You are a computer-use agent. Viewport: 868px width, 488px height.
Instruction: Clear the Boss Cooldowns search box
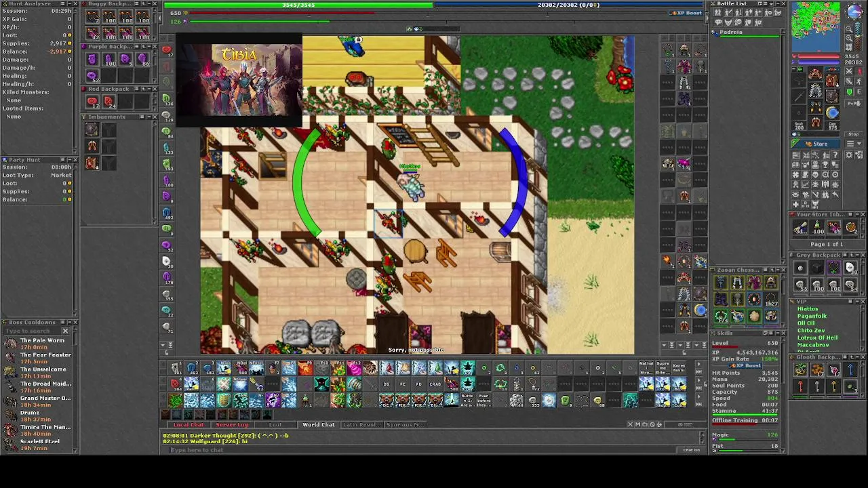pyautogui.click(x=66, y=331)
